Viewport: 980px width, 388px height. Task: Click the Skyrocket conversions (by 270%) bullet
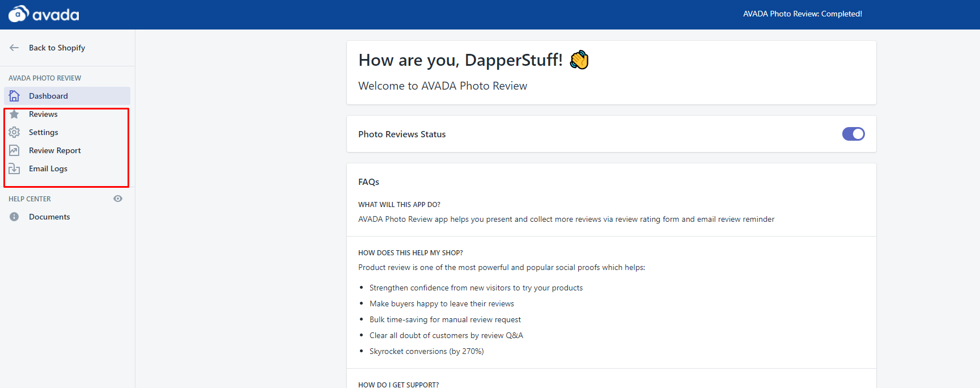427,351
